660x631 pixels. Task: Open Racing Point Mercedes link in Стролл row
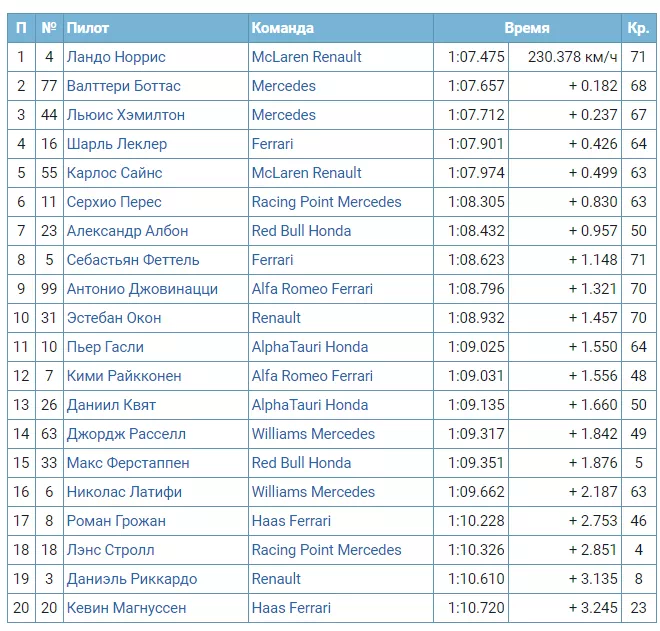(327, 550)
